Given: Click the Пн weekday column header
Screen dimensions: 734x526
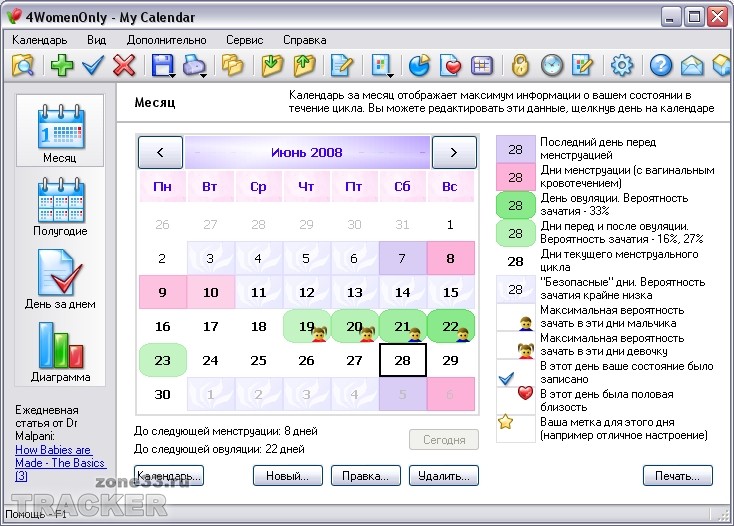Looking at the screenshot, I should point(162,187).
